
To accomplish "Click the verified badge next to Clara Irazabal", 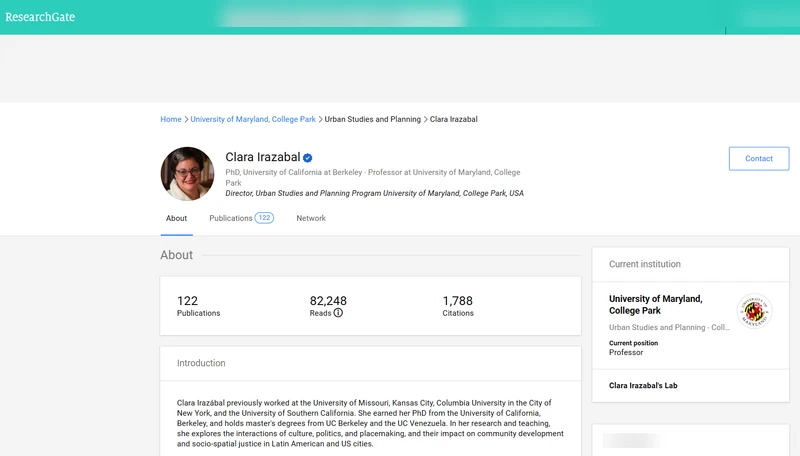I will 307,158.
